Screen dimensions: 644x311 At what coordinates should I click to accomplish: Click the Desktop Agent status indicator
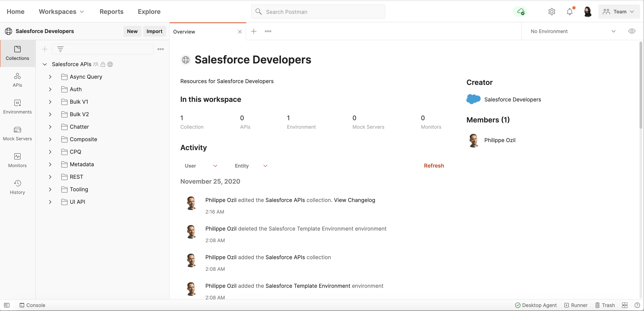coord(536,305)
